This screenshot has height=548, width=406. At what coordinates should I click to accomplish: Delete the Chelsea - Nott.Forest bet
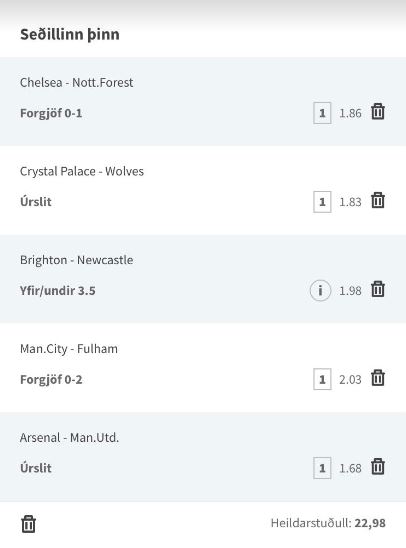[378, 112]
